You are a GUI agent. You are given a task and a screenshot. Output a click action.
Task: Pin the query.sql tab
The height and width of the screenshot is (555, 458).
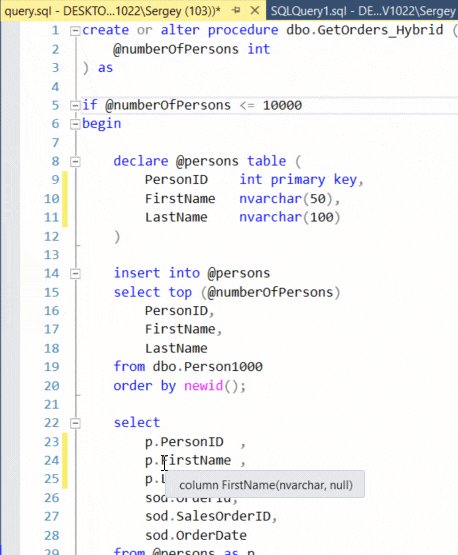point(236,11)
